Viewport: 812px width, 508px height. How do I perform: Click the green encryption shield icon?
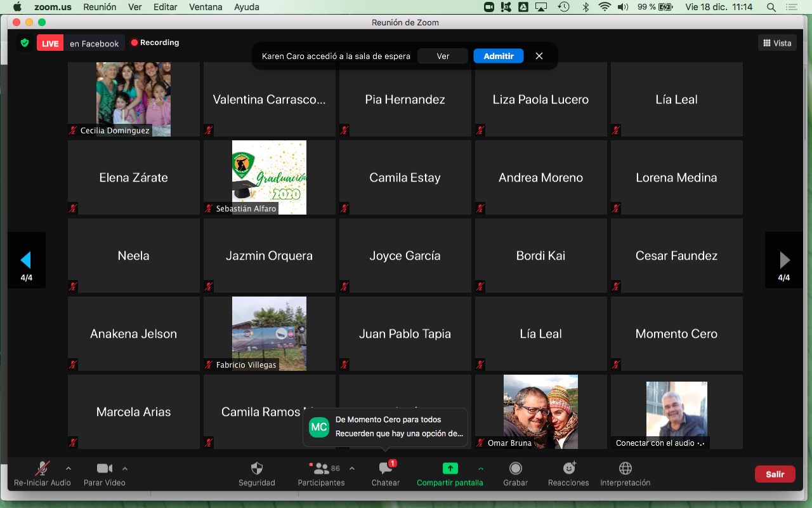tap(25, 43)
